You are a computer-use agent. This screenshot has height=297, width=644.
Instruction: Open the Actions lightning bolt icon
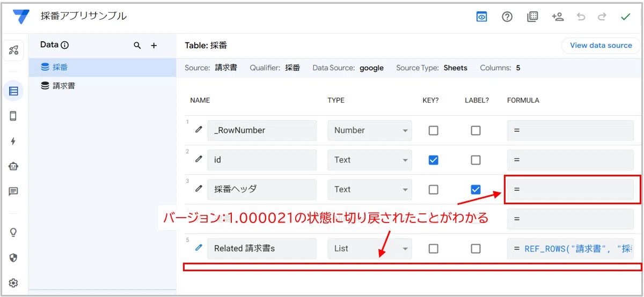pyautogui.click(x=13, y=141)
